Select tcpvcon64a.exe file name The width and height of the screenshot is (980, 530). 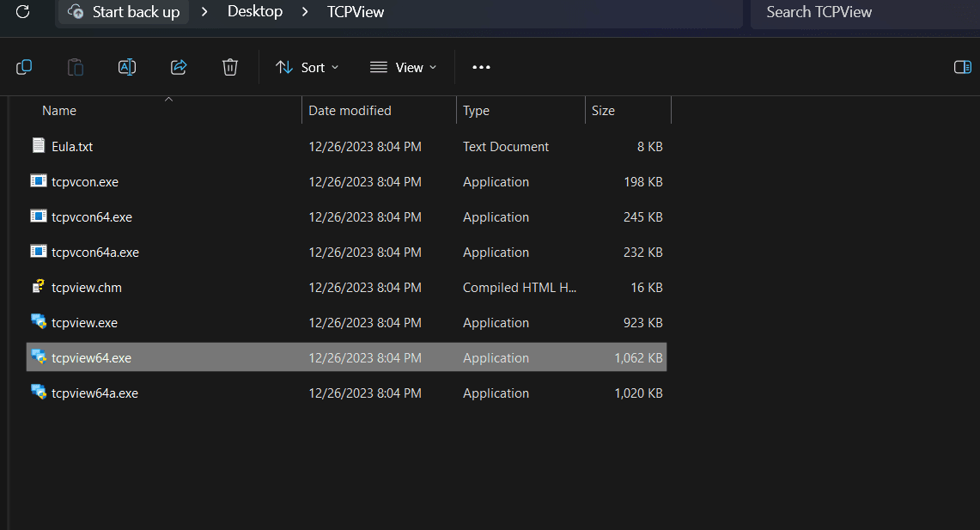coord(95,253)
